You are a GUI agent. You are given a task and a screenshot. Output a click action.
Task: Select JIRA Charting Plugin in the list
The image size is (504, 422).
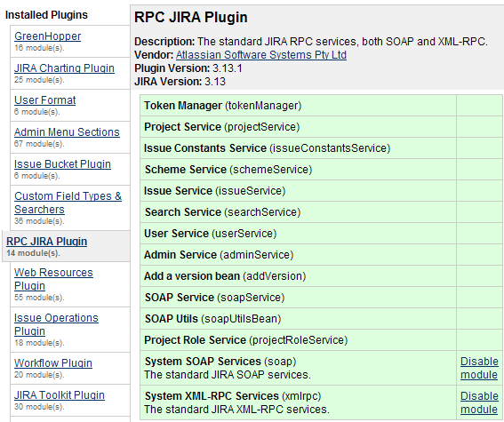click(64, 68)
